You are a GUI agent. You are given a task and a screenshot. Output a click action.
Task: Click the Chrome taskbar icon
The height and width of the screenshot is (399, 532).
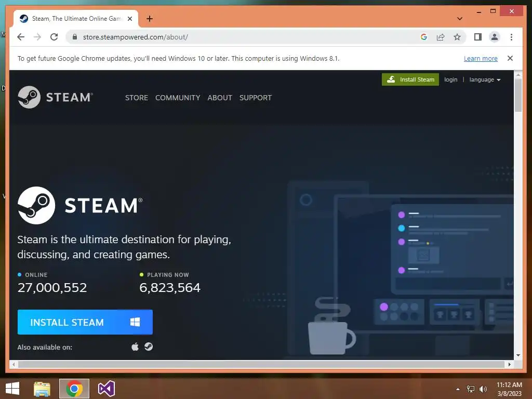pos(74,389)
